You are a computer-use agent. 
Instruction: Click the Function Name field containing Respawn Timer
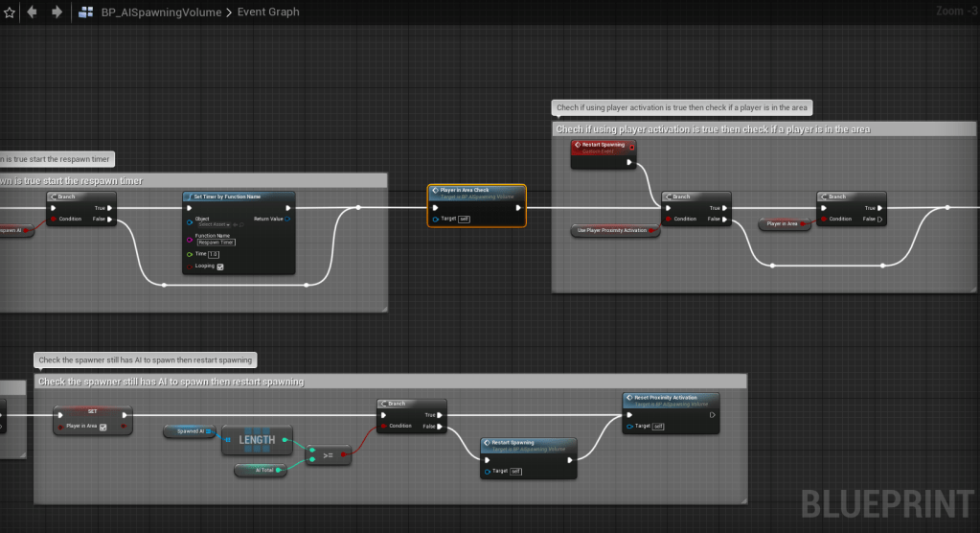pos(216,243)
